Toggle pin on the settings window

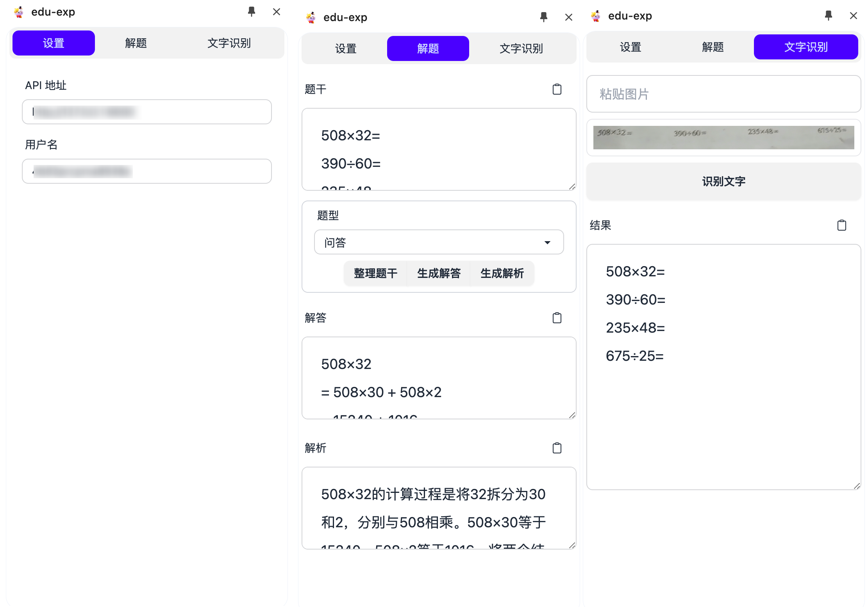click(251, 12)
